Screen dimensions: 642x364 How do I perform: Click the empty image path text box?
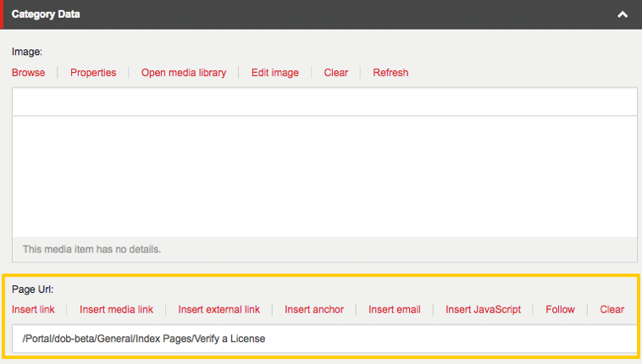coord(324,102)
